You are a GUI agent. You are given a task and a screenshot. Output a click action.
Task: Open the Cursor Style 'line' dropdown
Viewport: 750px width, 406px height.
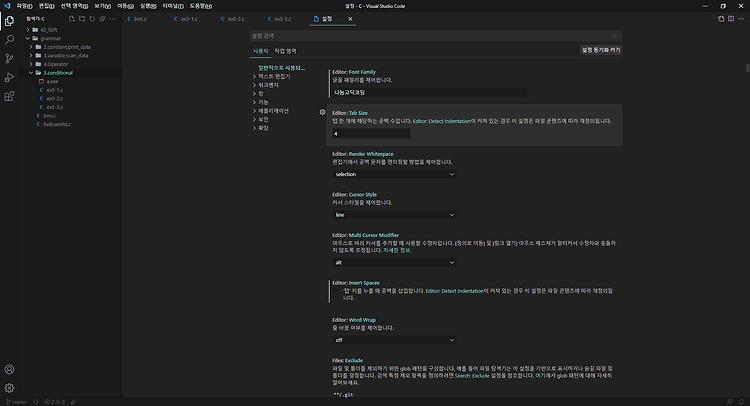pos(394,215)
